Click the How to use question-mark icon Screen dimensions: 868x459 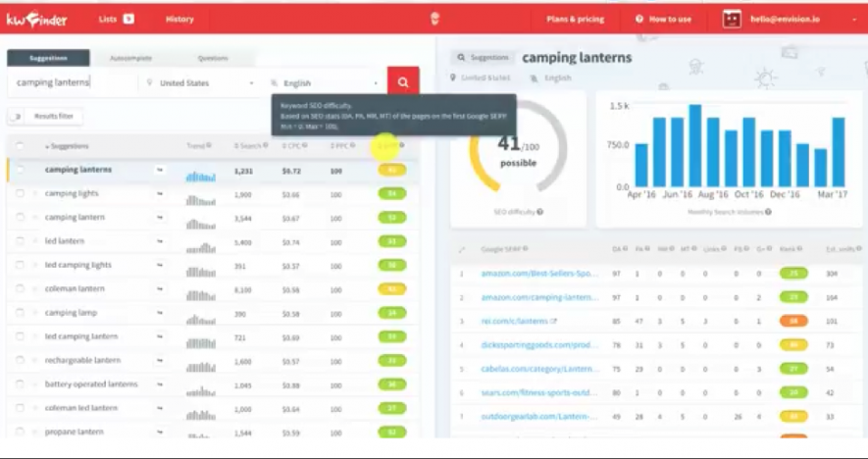click(639, 19)
